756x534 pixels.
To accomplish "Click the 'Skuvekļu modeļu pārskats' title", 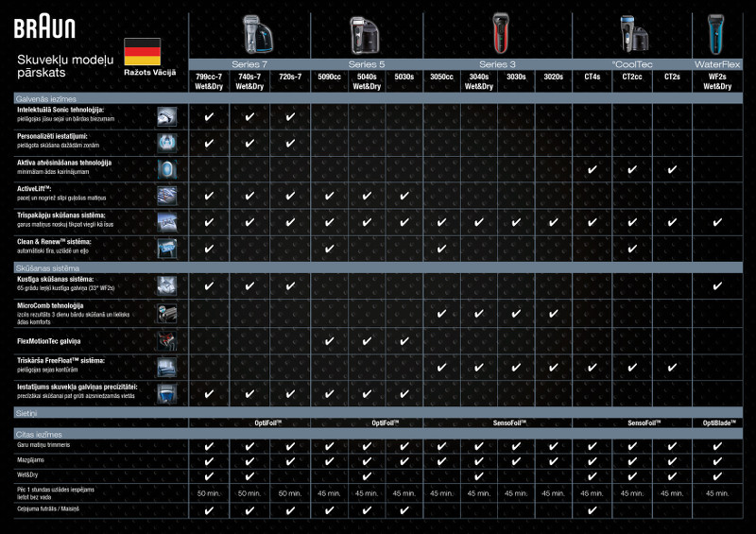I will point(65,66).
